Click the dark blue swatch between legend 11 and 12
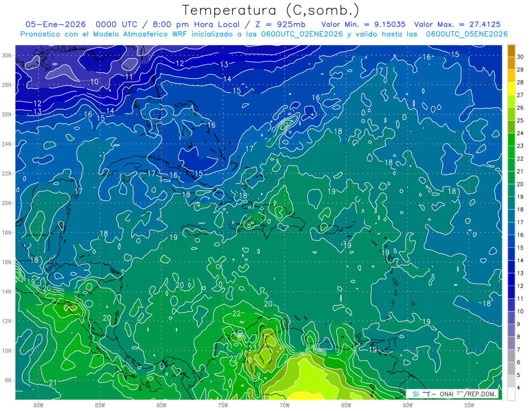This screenshot has width=532, height=411. pos(511,292)
